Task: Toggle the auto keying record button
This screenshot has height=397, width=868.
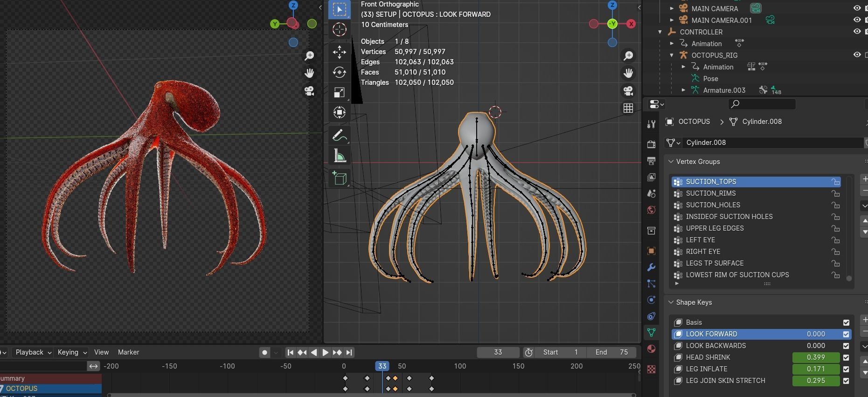Action: point(264,352)
